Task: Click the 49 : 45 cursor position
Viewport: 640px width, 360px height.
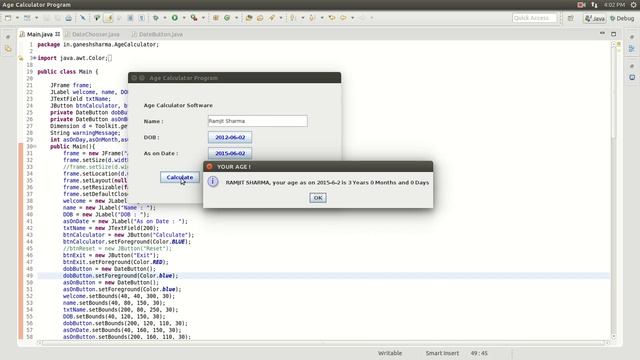Action: pyautogui.click(x=479, y=353)
